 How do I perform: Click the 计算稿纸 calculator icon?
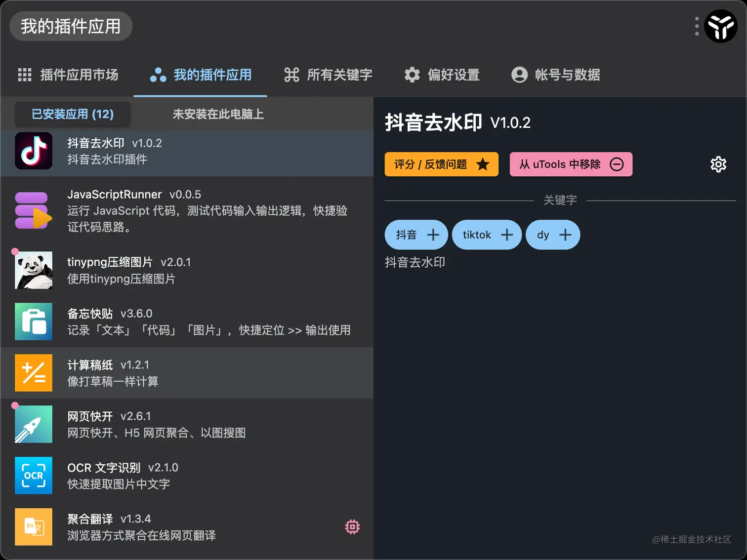(34, 373)
